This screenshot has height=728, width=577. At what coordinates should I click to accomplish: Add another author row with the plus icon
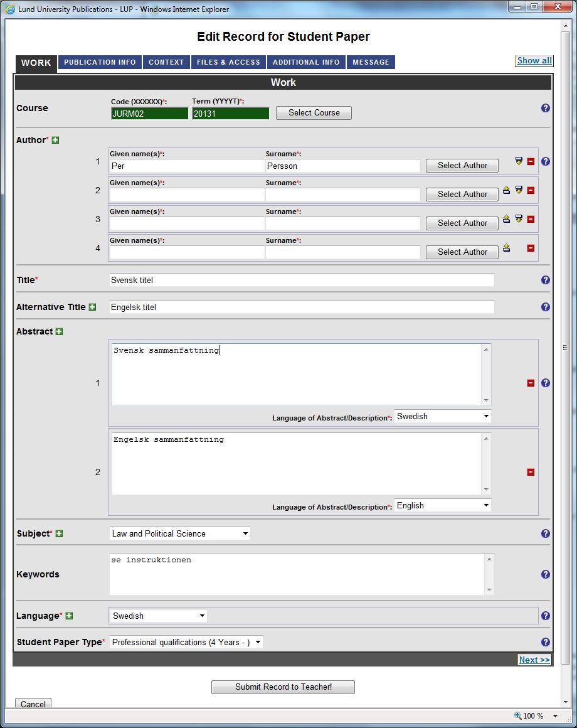pyautogui.click(x=55, y=140)
